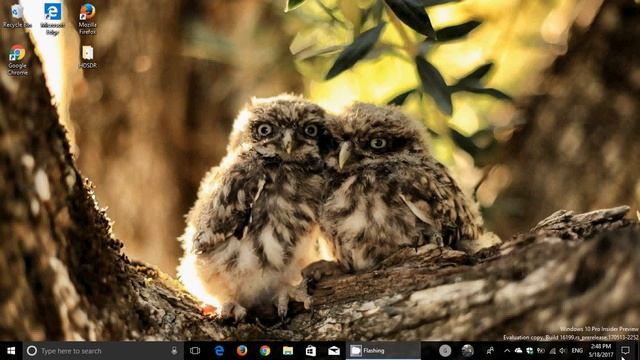Expand the hidden system tray icons chevron
The image size is (640, 360).
tap(507, 351)
